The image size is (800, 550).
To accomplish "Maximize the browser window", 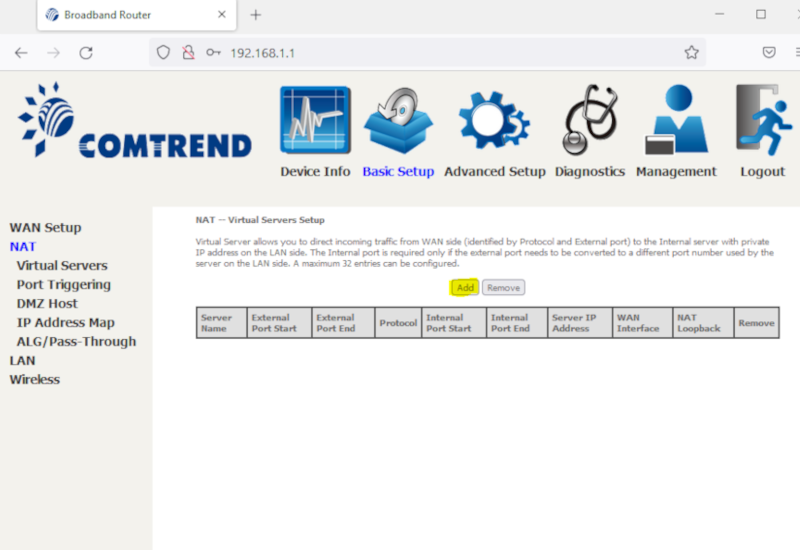I will [x=761, y=14].
